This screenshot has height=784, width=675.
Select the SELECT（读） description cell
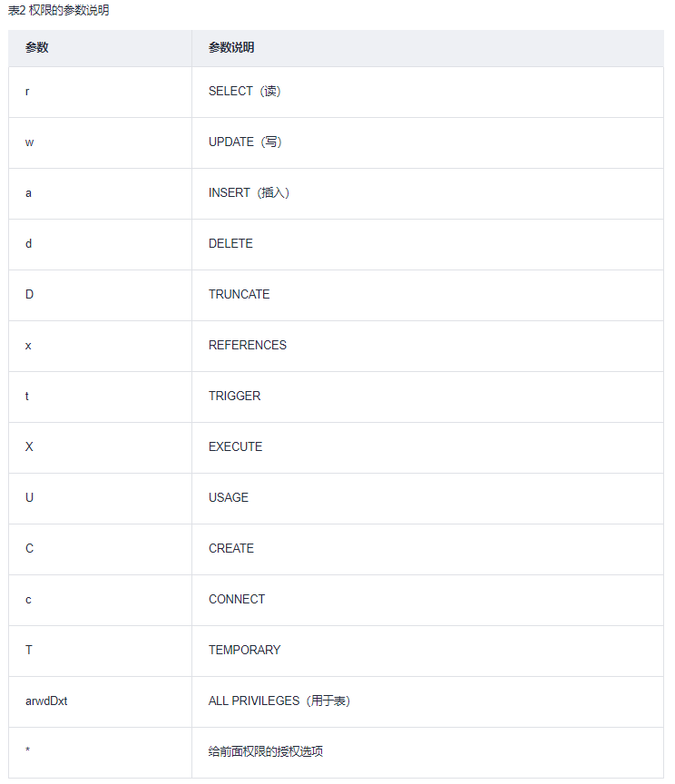point(245,92)
